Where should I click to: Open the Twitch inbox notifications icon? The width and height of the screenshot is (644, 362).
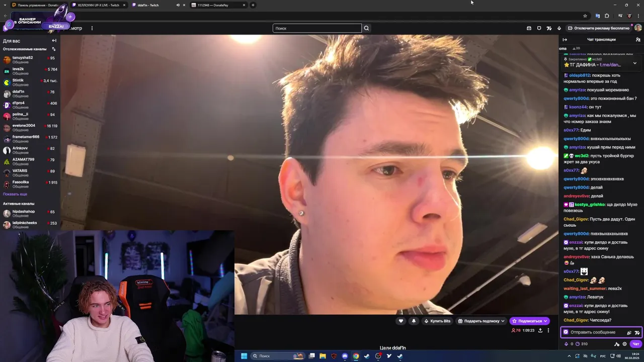point(529,28)
